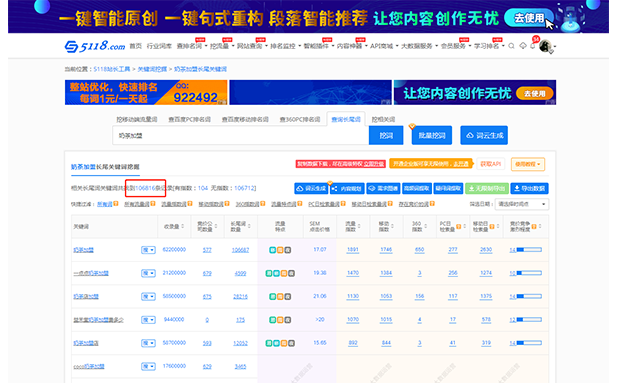Image resolution: width=628 pixels, height=384 pixels.
Task: Switch to the 查百度移动排名词 tab
Action: (245, 119)
